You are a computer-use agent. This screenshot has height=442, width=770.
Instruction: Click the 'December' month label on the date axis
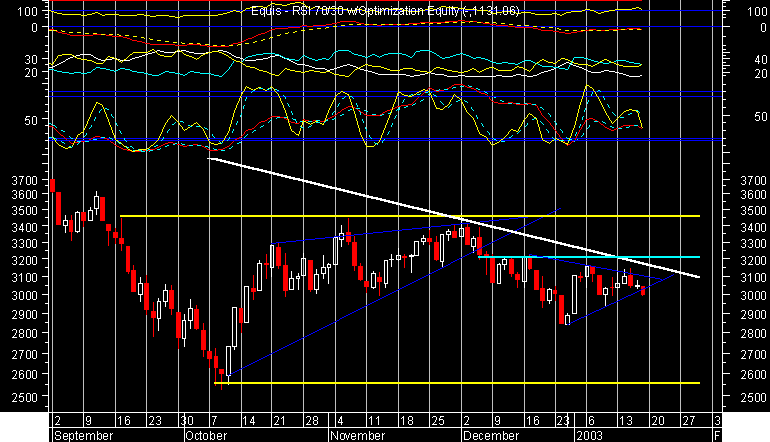491,436
